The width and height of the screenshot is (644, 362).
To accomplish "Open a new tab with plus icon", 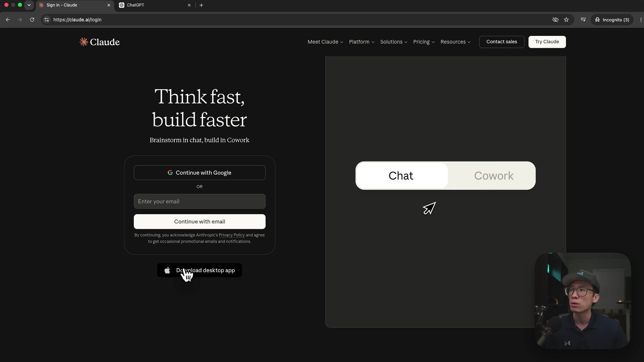I will (201, 5).
